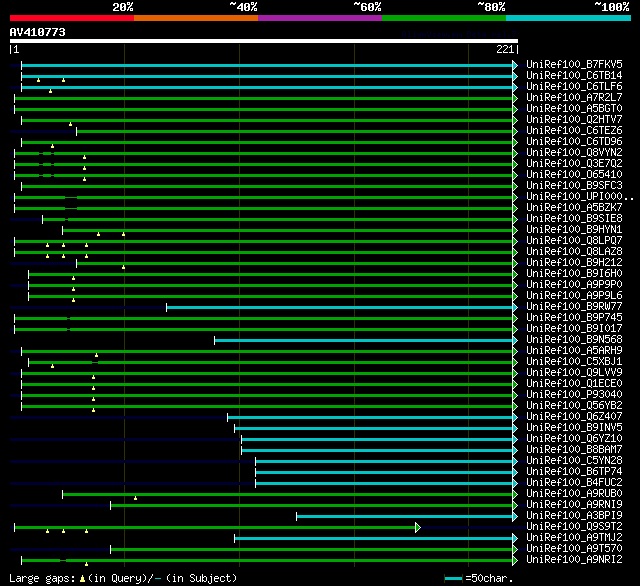Viewport: 640px width, 586px height.
Task: Click UniRef100_A9P9P0 hit name
Action: coord(574,285)
